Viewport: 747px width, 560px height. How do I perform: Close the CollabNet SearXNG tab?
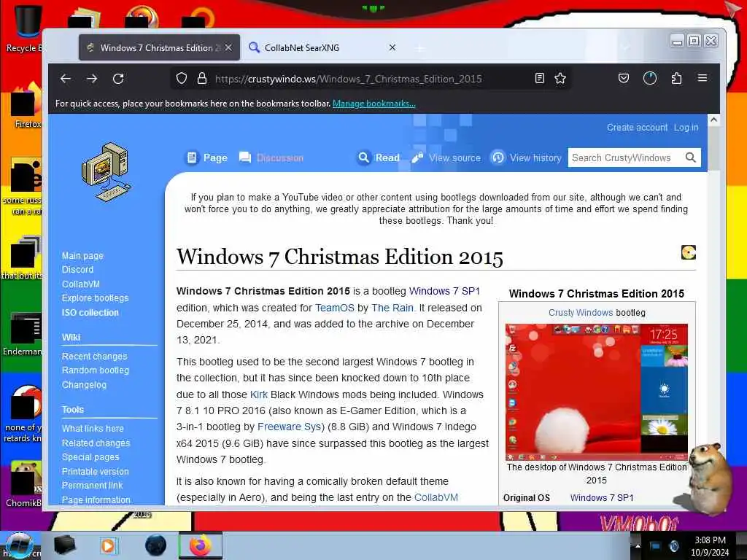tap(392, 47)
